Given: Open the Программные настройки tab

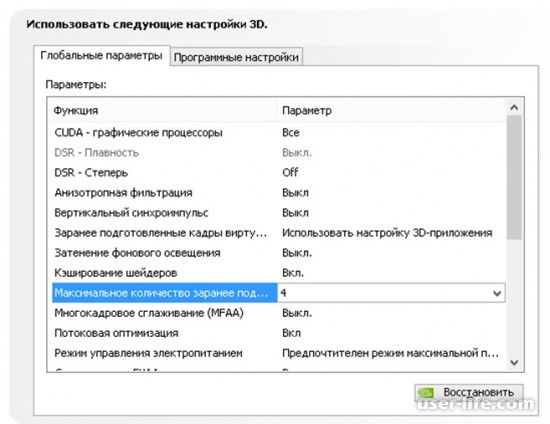Looking at the screenshot, I should 236,57.
